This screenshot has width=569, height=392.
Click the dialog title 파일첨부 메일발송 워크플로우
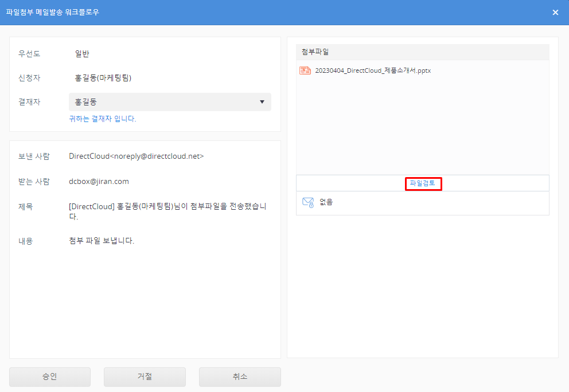53,12
